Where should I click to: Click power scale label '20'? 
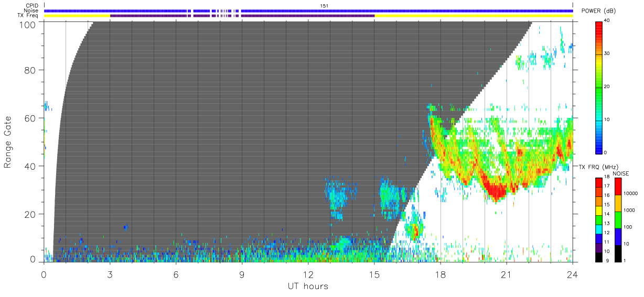point(607,87)
